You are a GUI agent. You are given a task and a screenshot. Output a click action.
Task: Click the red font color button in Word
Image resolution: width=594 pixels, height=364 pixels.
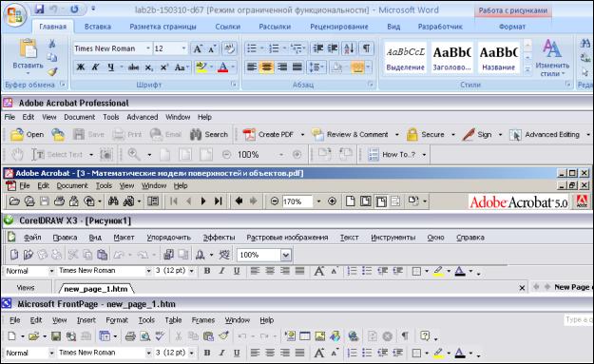pyautogui.click(x=223, y=67)
